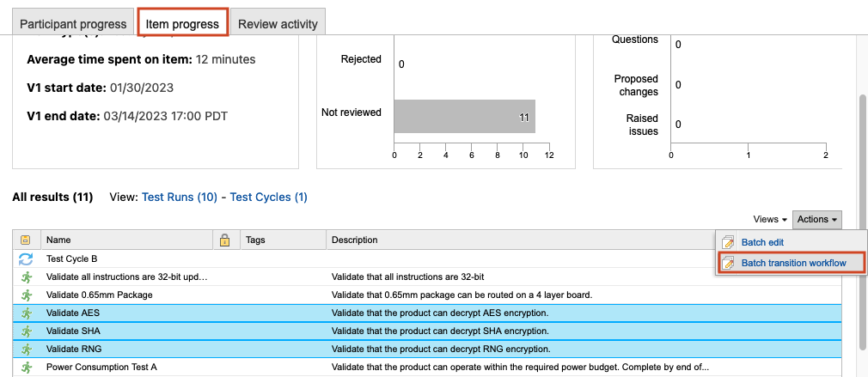
Task: Click the Batch edit pencil icon
Action: coord(729,243)
